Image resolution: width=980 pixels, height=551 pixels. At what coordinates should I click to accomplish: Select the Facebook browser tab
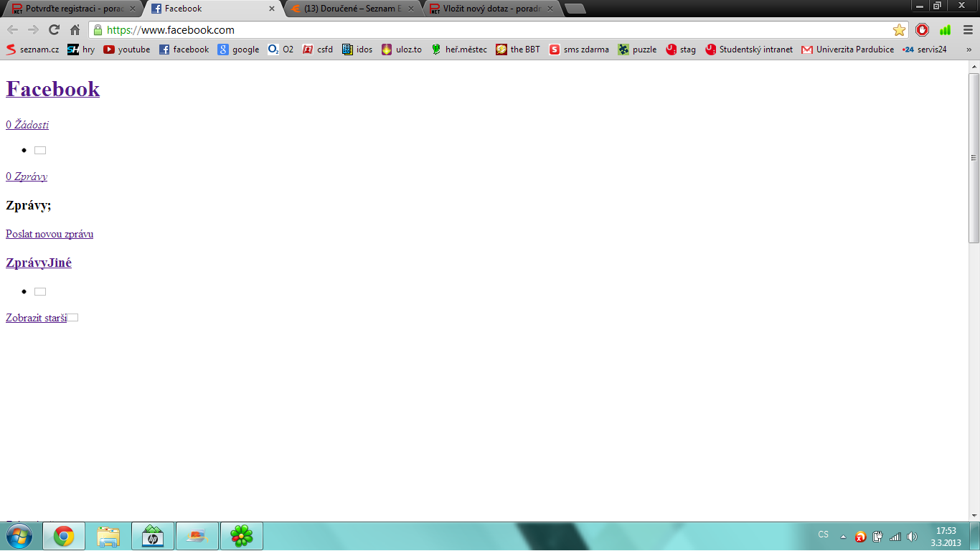coord(213,9)
